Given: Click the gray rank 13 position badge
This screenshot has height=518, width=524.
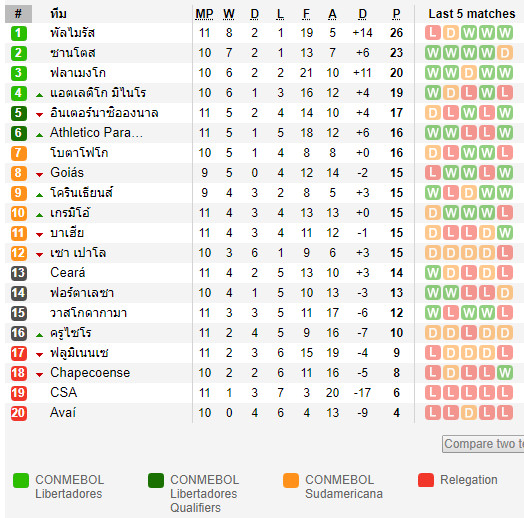Looking at the screenshot, I should tap(18, 273).
